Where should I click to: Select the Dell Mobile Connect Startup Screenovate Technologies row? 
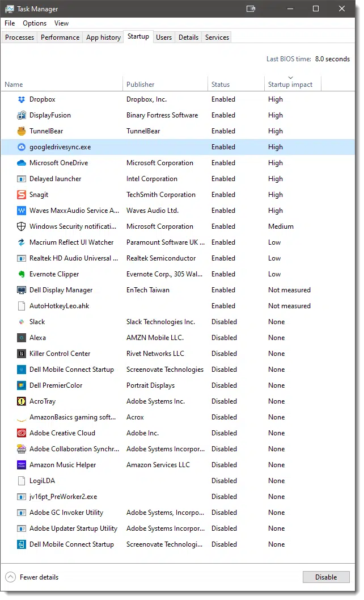178,370
